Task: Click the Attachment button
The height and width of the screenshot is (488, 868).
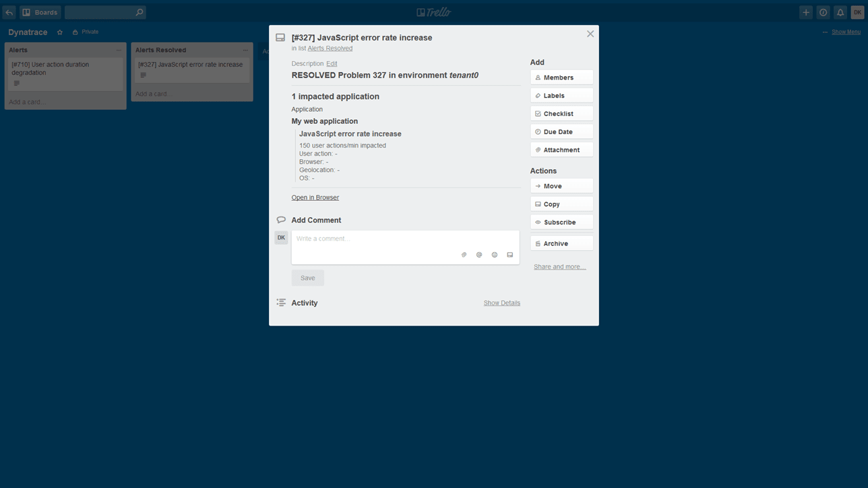Action: [561, 150]
